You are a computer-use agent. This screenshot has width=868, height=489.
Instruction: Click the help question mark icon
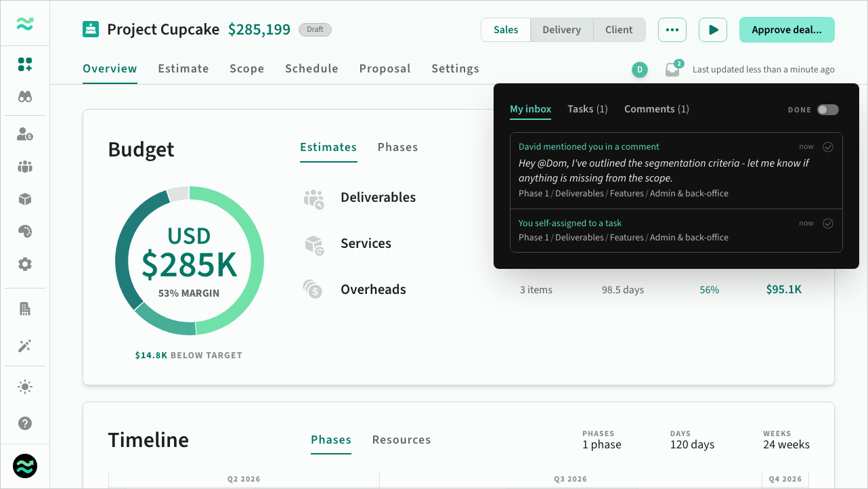25,423
